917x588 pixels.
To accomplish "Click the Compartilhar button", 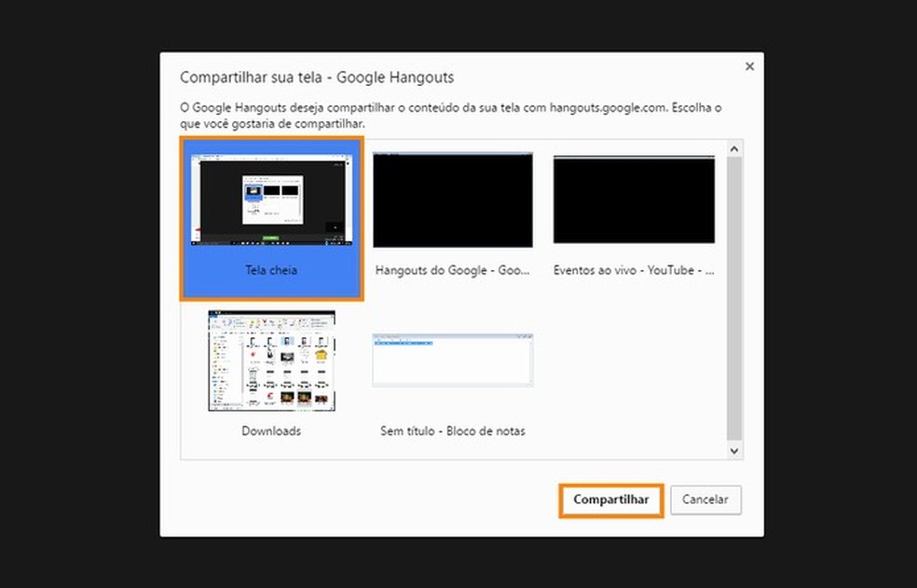I will 611,500.
